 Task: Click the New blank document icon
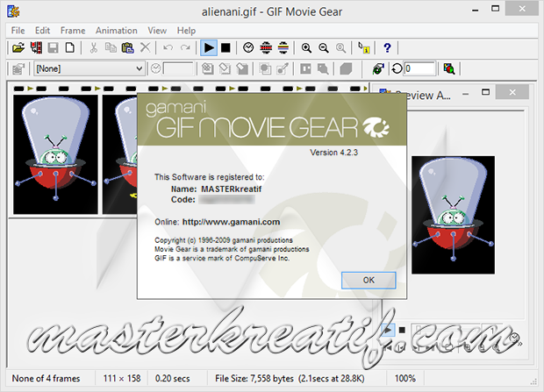point(69,47)
